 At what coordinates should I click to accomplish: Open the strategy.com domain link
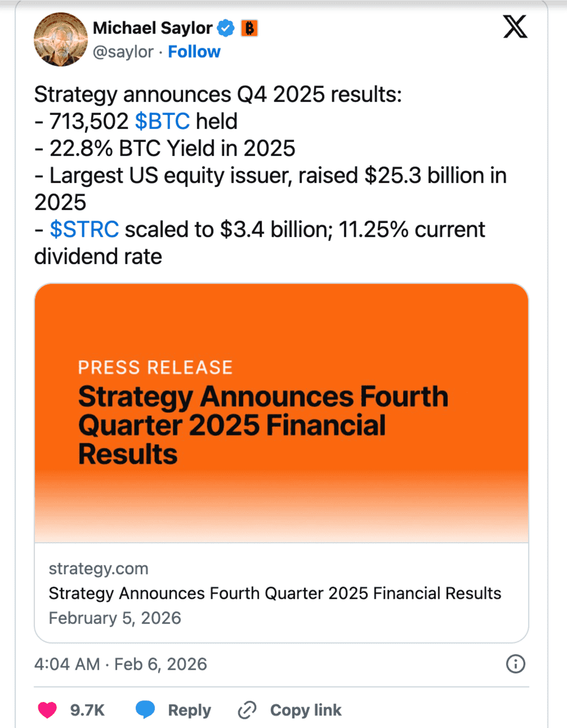point(98,568)
